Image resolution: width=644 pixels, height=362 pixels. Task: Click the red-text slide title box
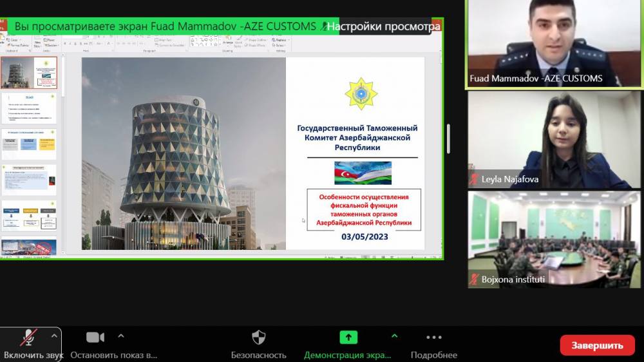point(364,209)
